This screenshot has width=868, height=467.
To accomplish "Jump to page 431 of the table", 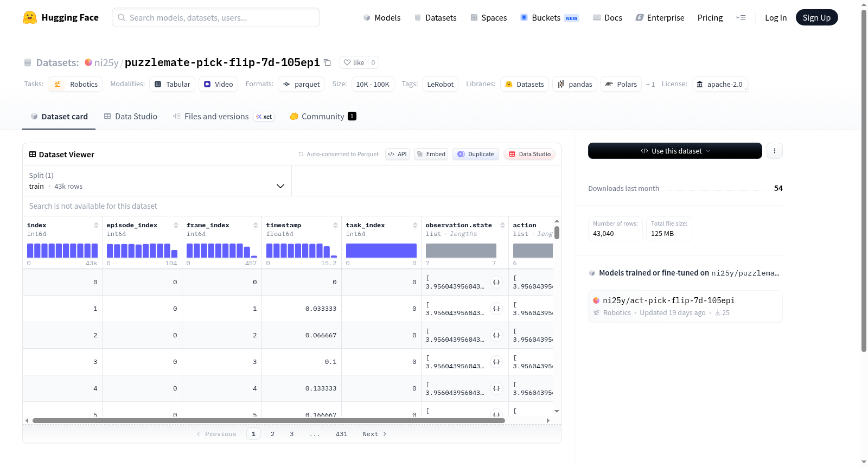I will point(341,434).
